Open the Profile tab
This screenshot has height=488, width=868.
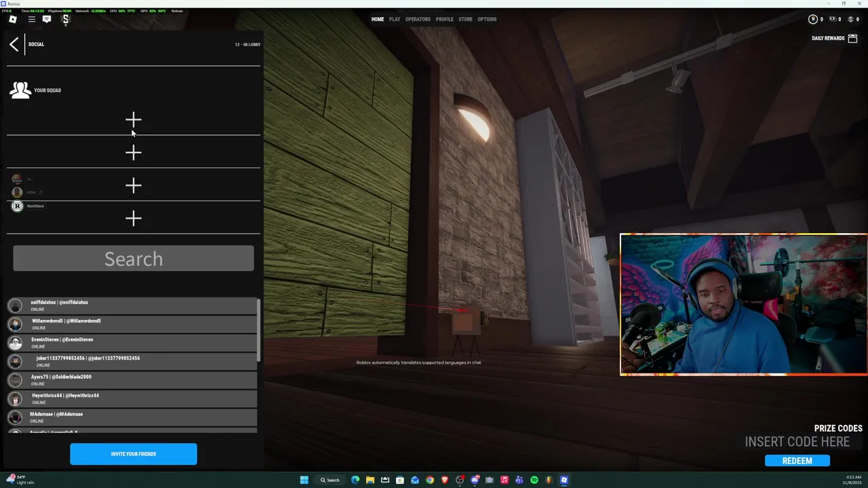tap(445, 19)
